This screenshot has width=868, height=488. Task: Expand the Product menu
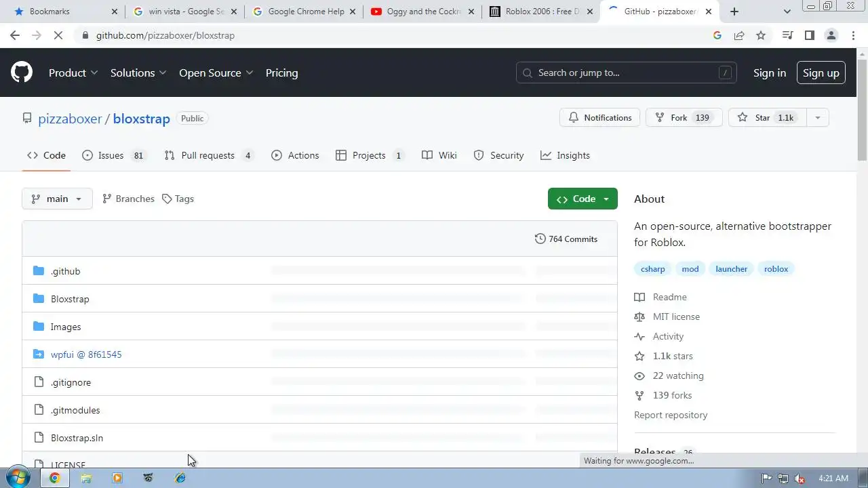coord(73,73)
